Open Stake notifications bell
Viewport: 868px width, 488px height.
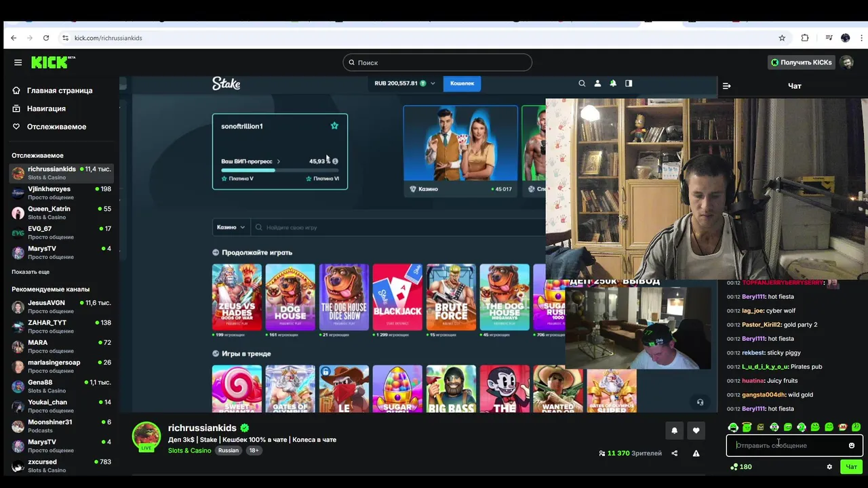click(x=613, y=83)
